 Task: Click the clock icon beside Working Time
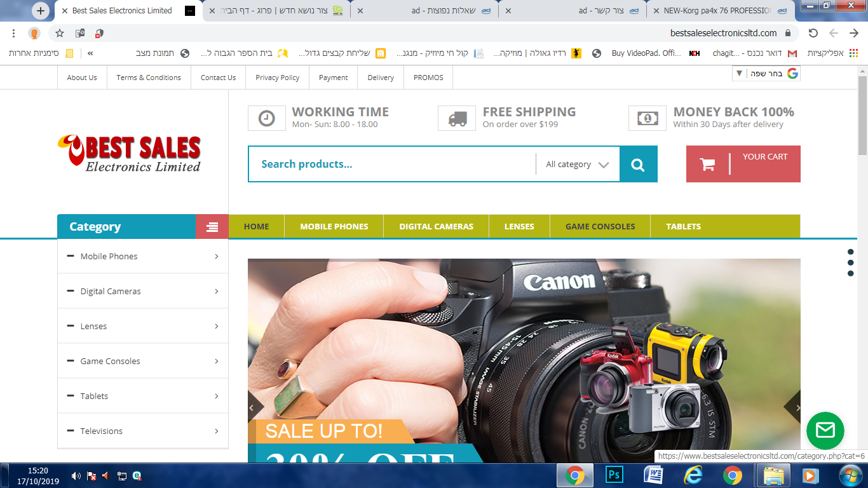coord(267,118)
